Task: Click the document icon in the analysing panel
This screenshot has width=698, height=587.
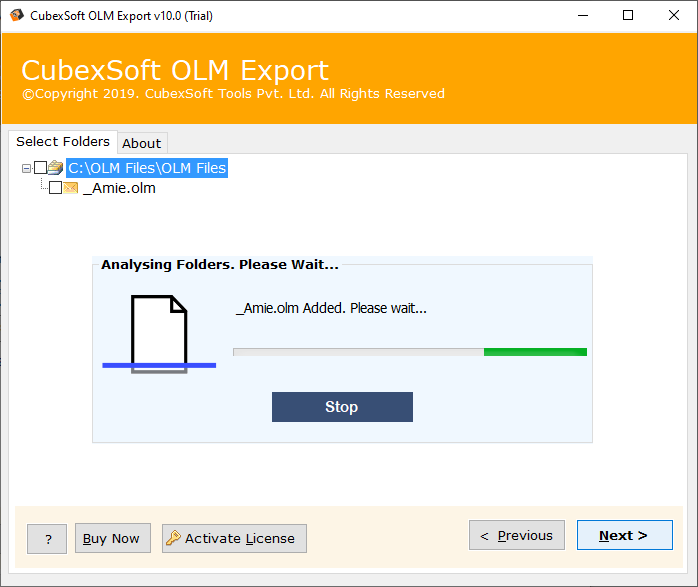Action: pos(160,332)
